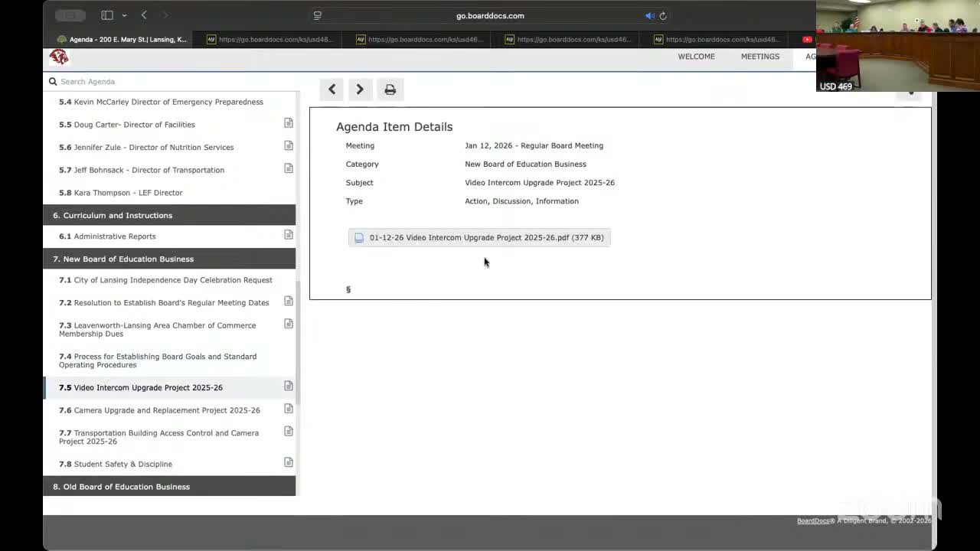Screen dimensions: 980x551
Task: Click the document icon for 7.5 Video Intercom Upgrade
Action: (x=289, y=386)
